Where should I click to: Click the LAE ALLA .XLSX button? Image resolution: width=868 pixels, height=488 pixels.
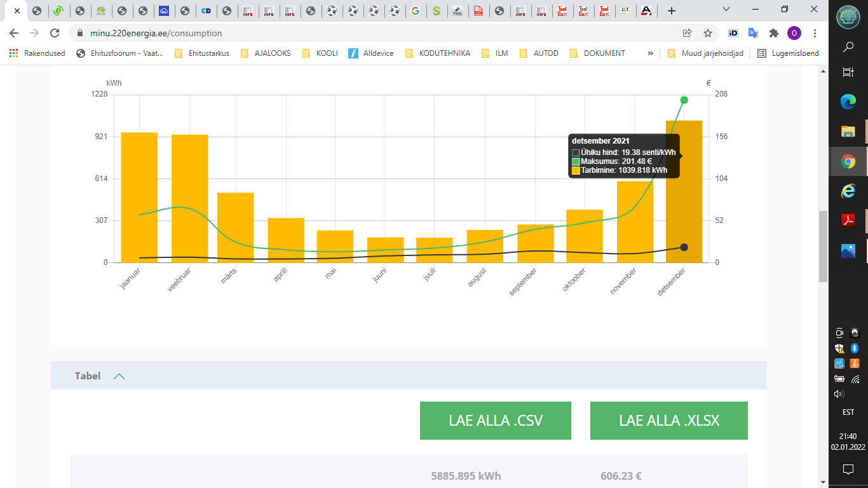tap(668, 421)
